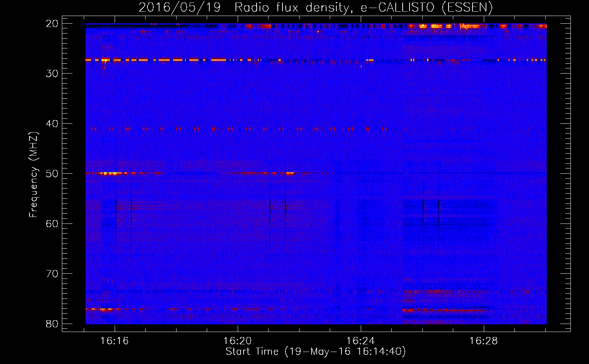This screenshot has width=589, height=364.
Task: Click the date "2016/05/19" in the title
Action: coord(180,8)
